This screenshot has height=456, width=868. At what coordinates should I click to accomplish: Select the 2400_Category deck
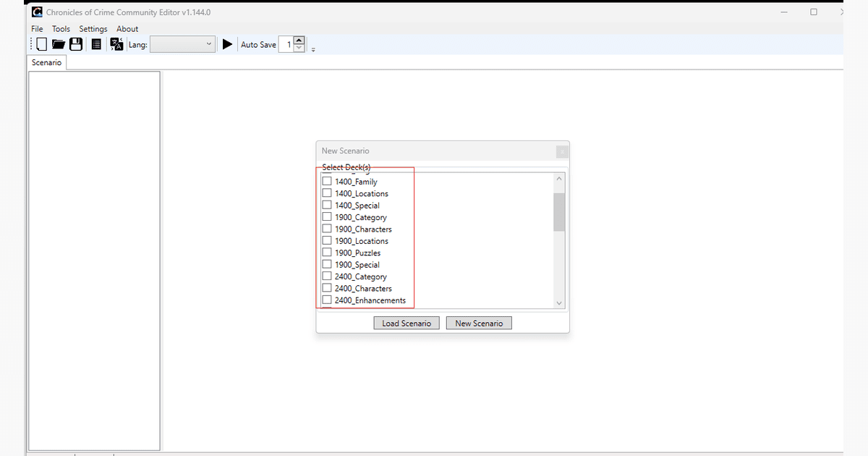click(327, 276)
